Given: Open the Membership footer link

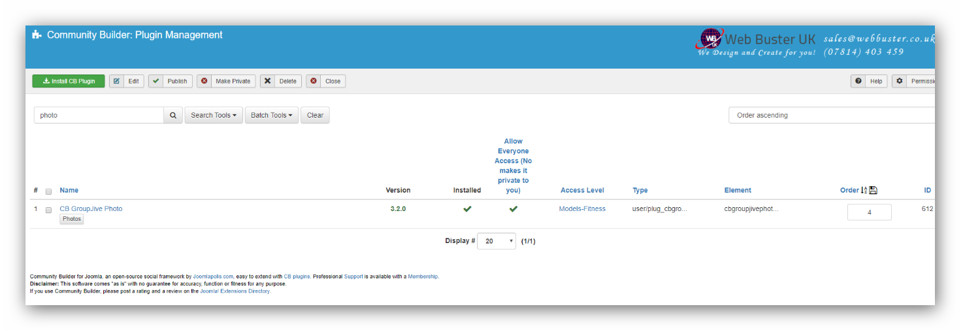Looking at the screenshot, I should click(423, 276).
